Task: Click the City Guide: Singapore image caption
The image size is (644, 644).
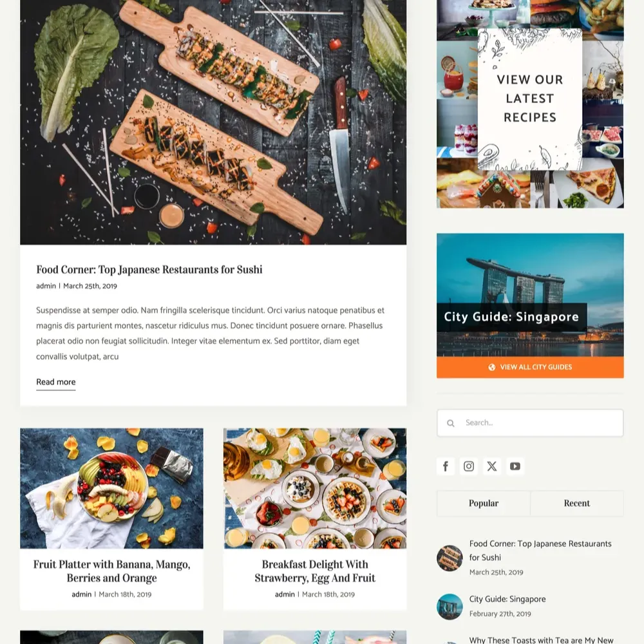Action: (x=511, y=317)
